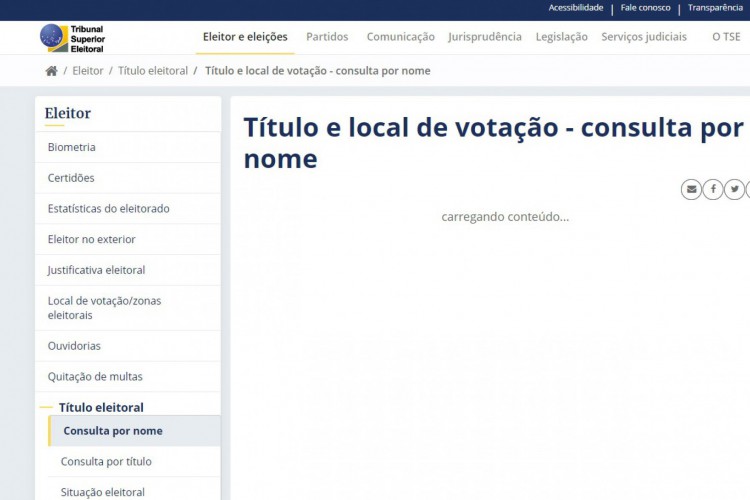Open Biometria in the sidebar
Viewport: 750px width, 500px height.
tap(128, 147)
